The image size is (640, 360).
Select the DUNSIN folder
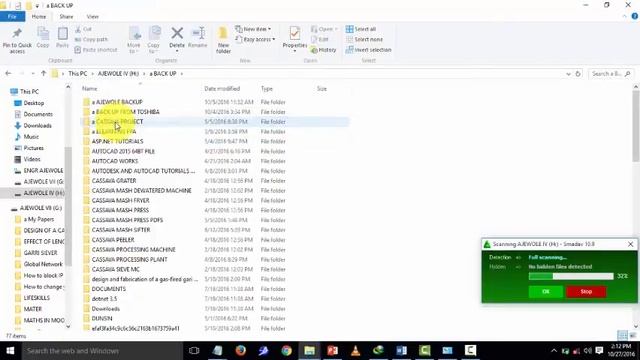click(x=102, y=318)
